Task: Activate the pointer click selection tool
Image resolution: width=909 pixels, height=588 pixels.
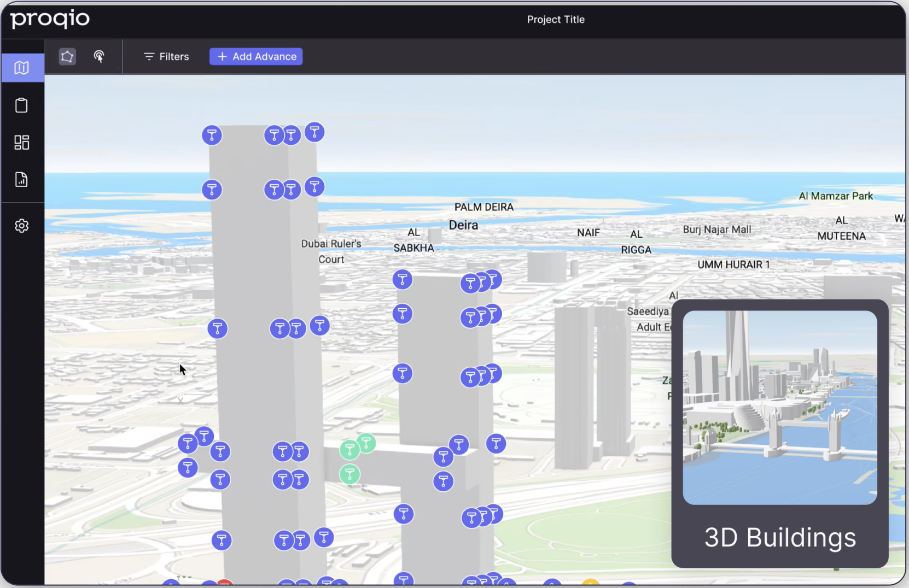Action: (x=99, y=56)
